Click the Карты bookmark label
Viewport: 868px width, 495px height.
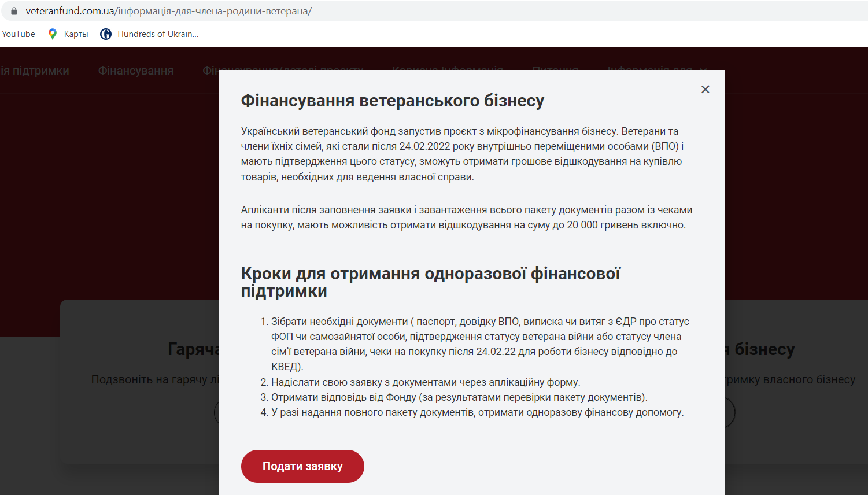coord(76,34)
